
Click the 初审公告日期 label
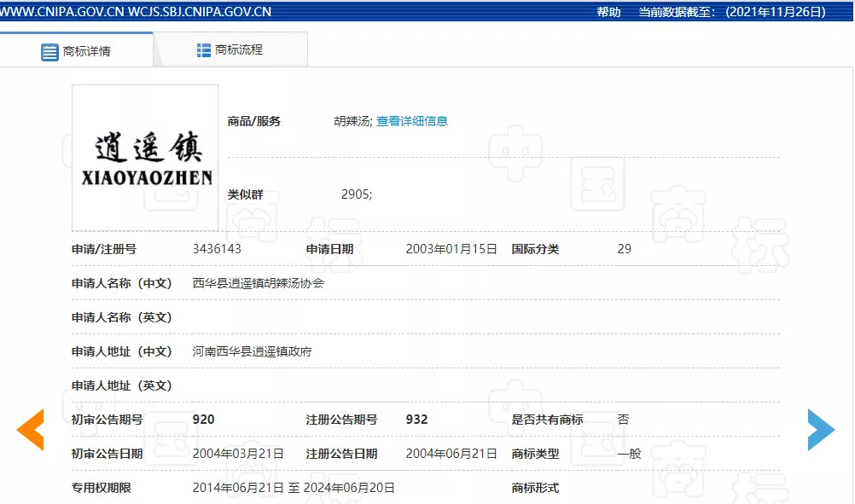tap(108, 454)
